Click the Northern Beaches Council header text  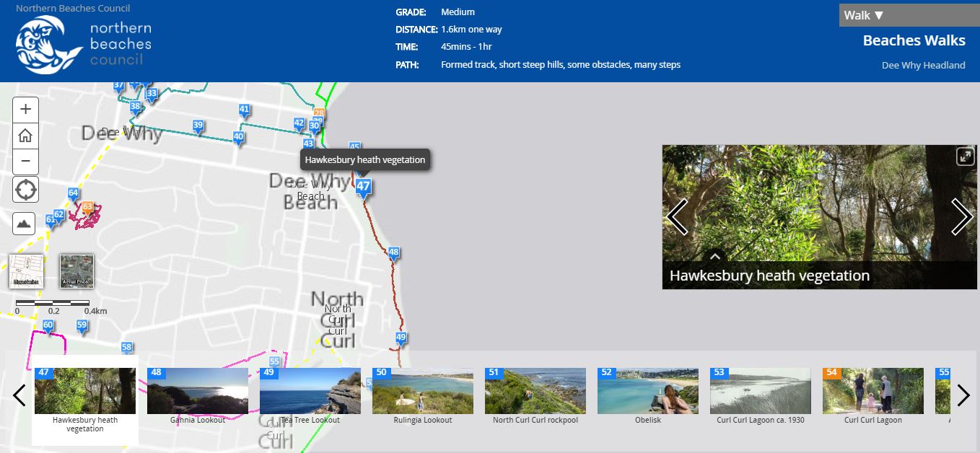coord(73,9)
